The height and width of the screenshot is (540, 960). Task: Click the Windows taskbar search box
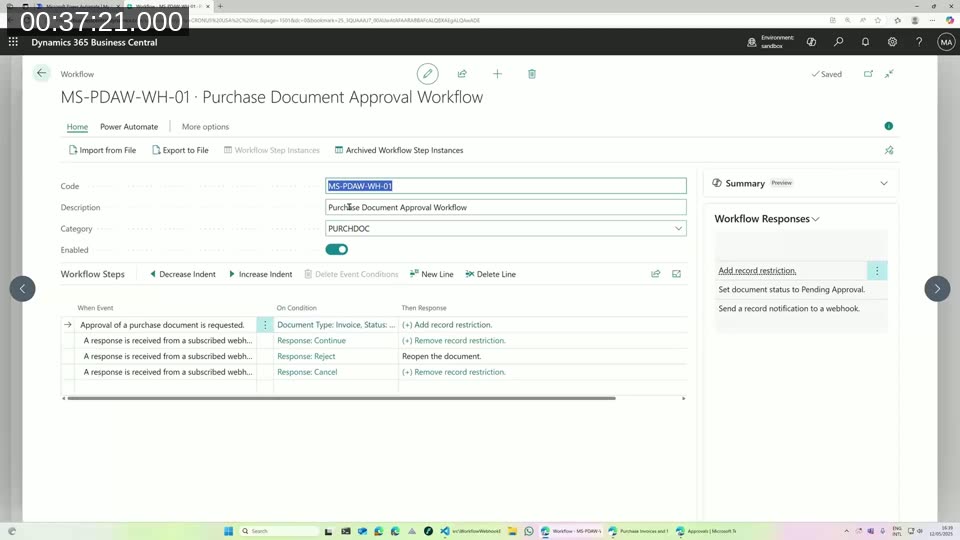coord(279,531)
